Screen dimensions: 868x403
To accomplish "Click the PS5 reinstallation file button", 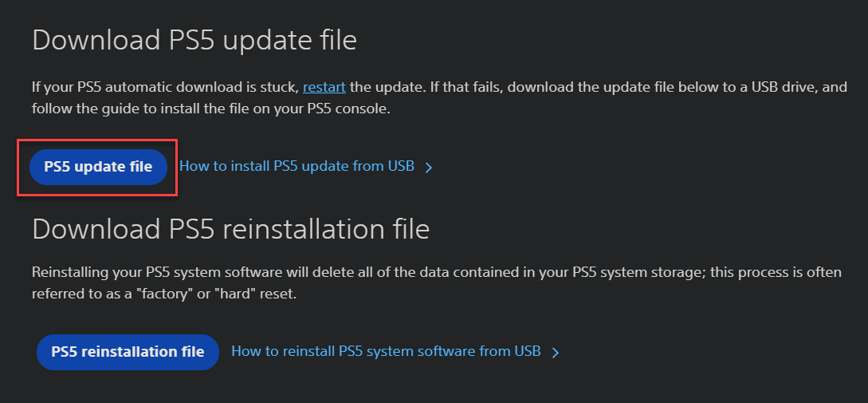I will (x=128, y=352).
